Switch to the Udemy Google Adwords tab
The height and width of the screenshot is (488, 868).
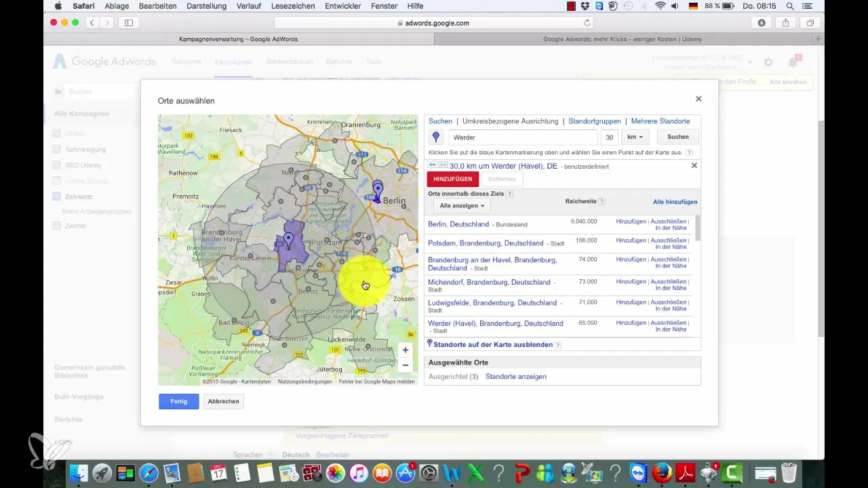pos(623,39)
